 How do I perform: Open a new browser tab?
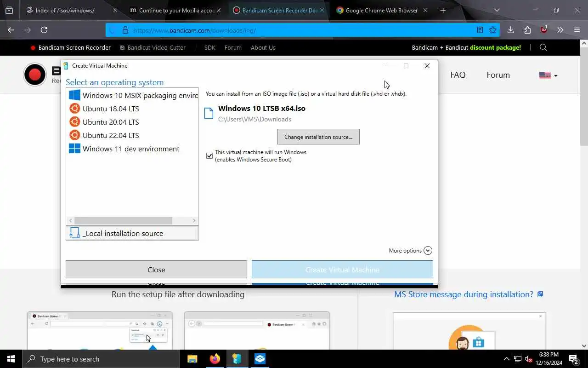(443, 10)
